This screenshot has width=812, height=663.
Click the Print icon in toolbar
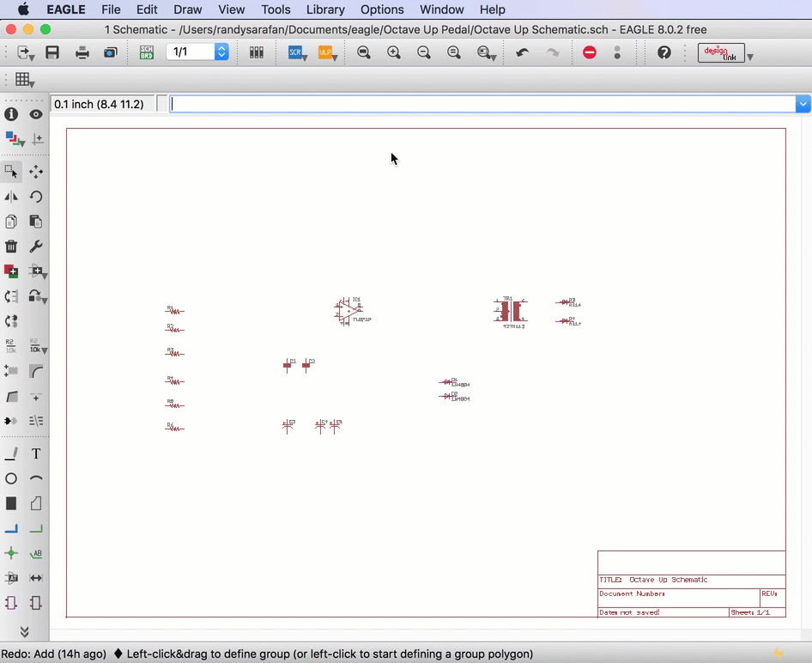(82, 52)
